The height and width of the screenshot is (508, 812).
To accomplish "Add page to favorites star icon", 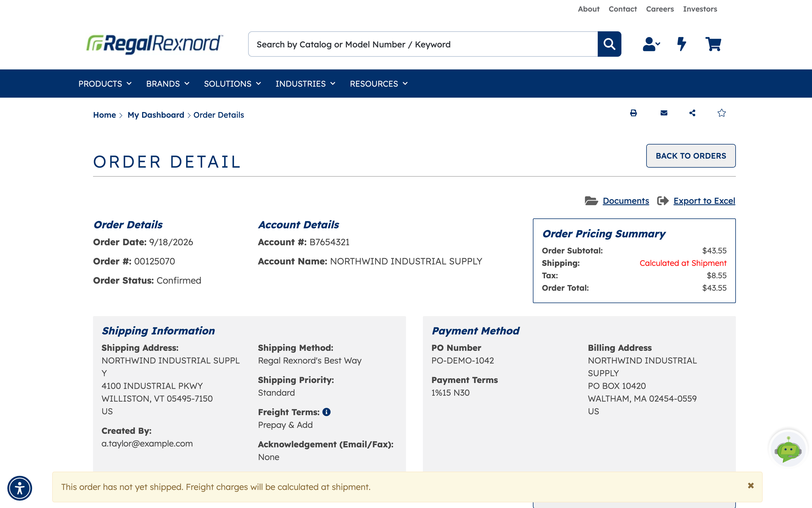I will (x=721, y=113).
